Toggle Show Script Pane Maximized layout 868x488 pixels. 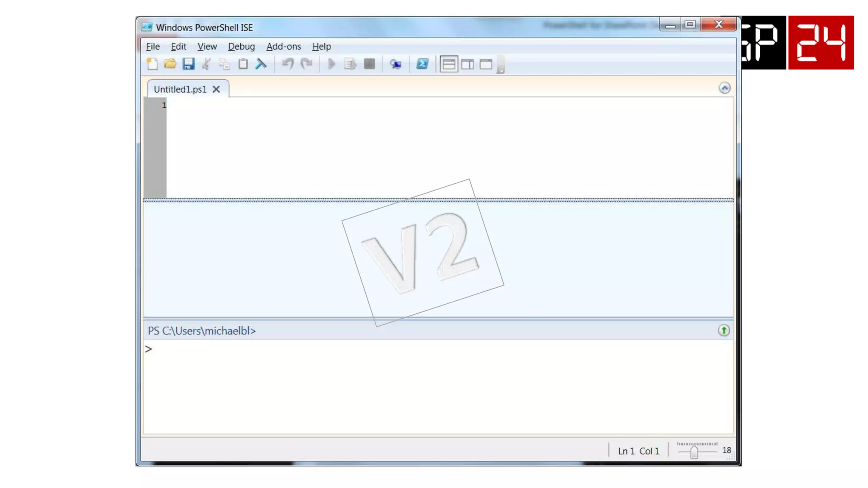tap(486, 64)
